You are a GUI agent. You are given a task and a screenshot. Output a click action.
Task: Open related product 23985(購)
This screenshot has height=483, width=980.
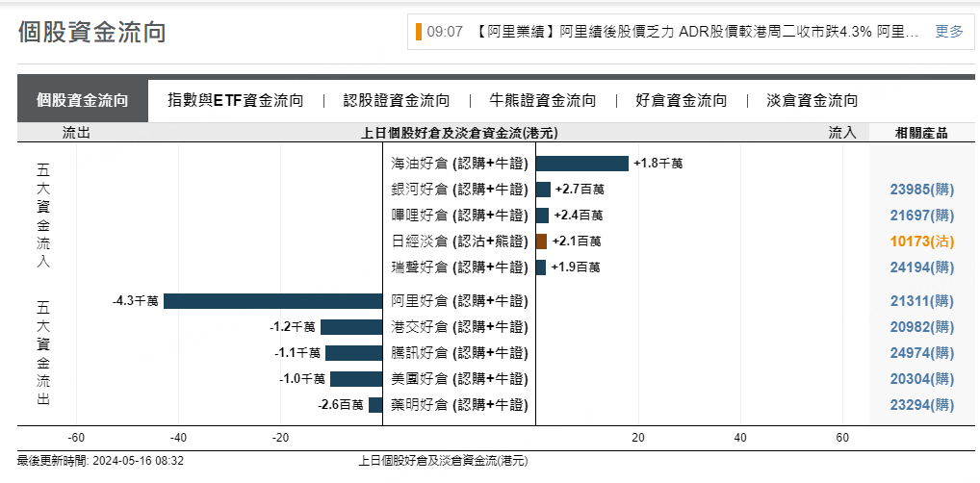pyautogui.click(x=922, y=190)
